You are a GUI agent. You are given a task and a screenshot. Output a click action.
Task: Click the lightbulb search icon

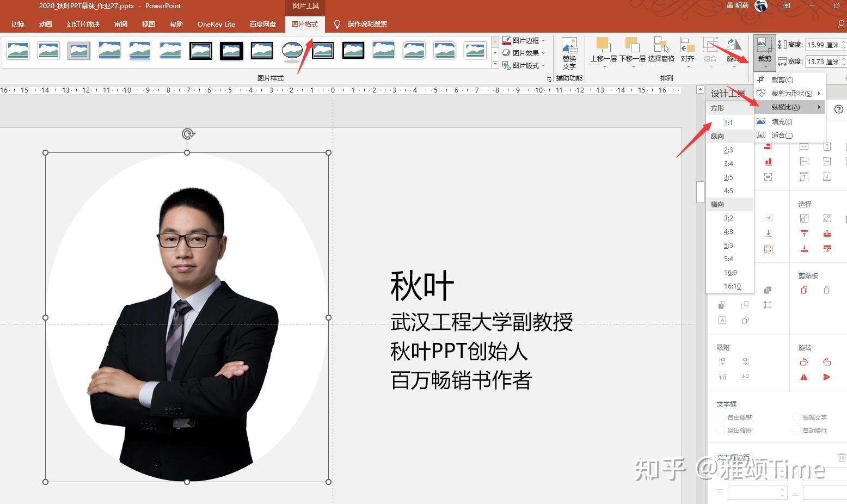[337, 24]
